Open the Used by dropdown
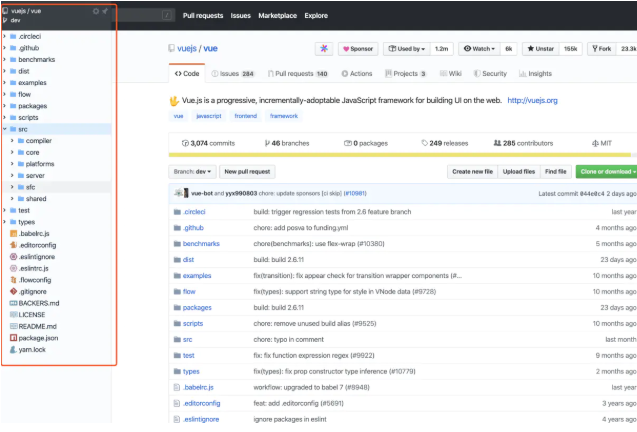 pos(406,49)
